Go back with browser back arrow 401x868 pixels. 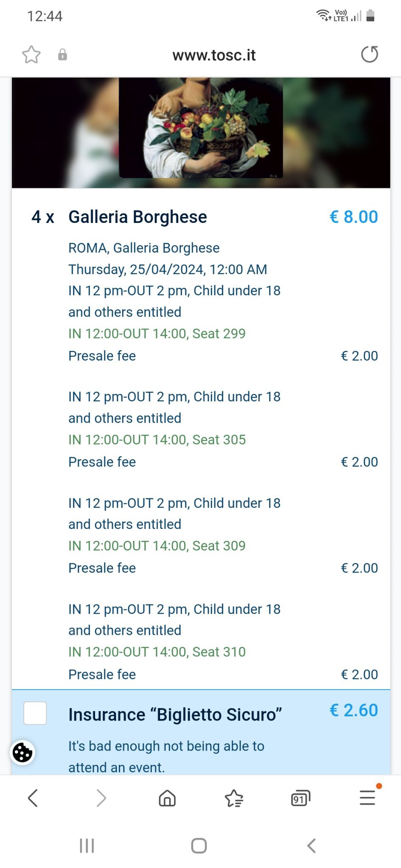[33, 798]
